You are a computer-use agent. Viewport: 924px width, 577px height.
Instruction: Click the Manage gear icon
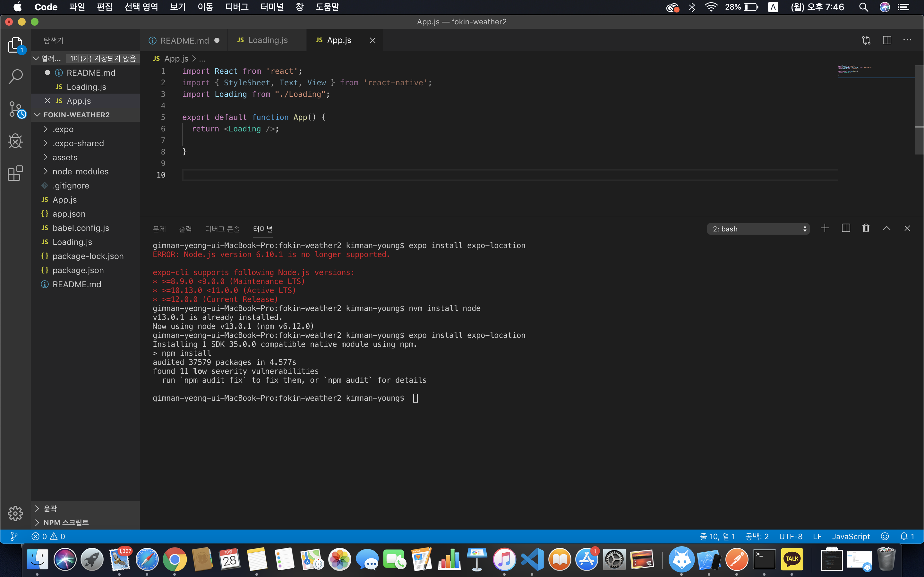point(15,513)
